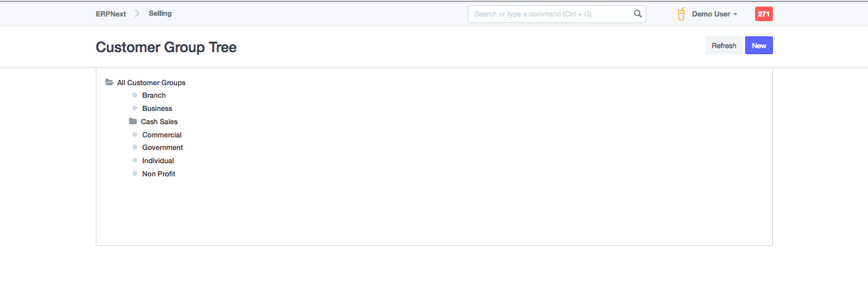Create a new customer group with New
This screenshot has height=294, width=868.
[x=758, y=46]
